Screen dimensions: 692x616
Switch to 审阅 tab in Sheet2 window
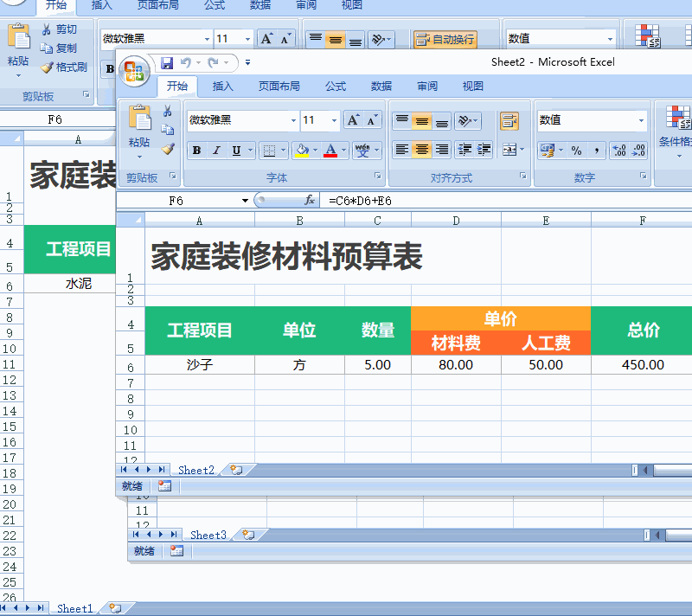click(x=427, y=86)
